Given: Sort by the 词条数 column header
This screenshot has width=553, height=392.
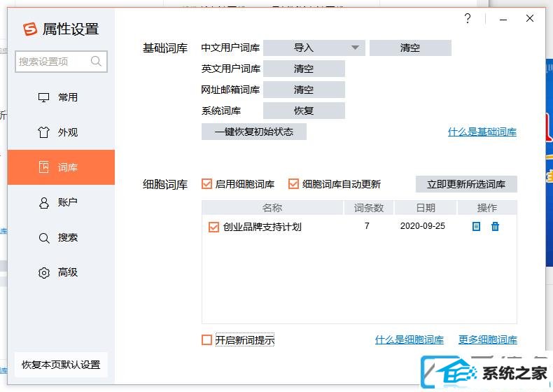Looking at the screenshot, I should [x=369, y=208].
